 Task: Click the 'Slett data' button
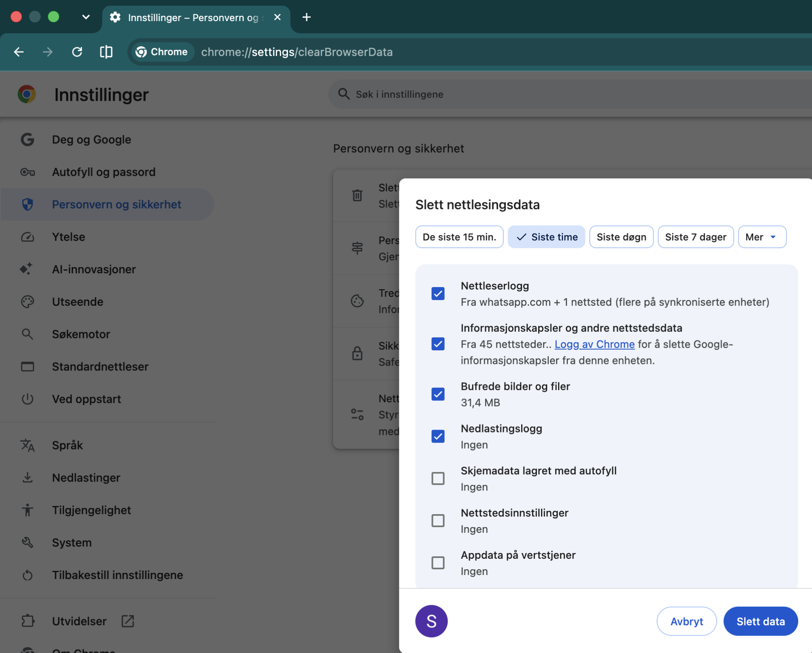click(760, 621)
